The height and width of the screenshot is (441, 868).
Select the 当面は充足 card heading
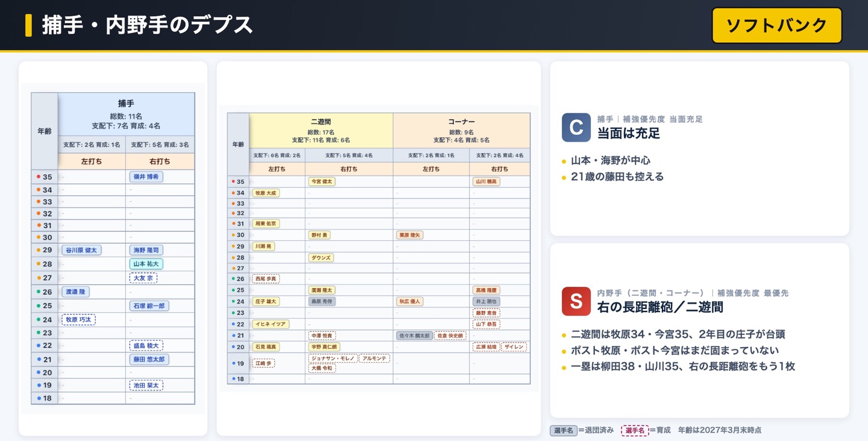pyautogui.click(x=629, y=133)
